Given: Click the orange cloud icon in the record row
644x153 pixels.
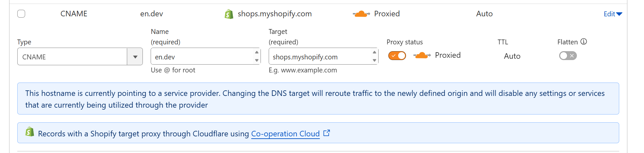Looking at the screenshot, I should click(x=361, y=14).
